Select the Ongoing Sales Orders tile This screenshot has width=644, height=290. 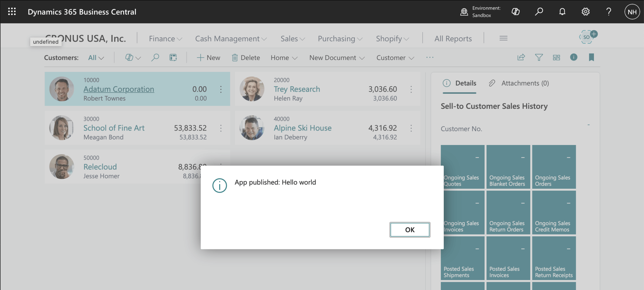pos(554,167)
